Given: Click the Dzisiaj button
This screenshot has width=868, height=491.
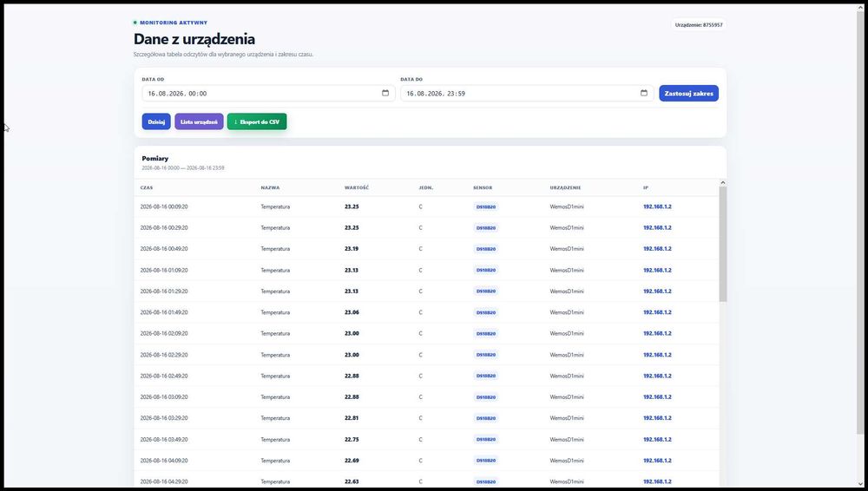Looking at the screenshot, I should tap(156, 121).
